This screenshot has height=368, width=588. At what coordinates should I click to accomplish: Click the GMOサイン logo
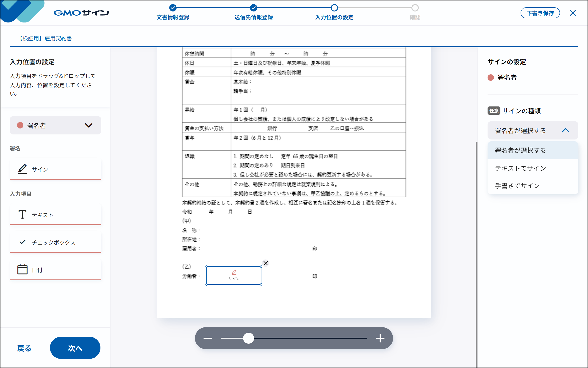pyautogui.click(x=81, y=13)
